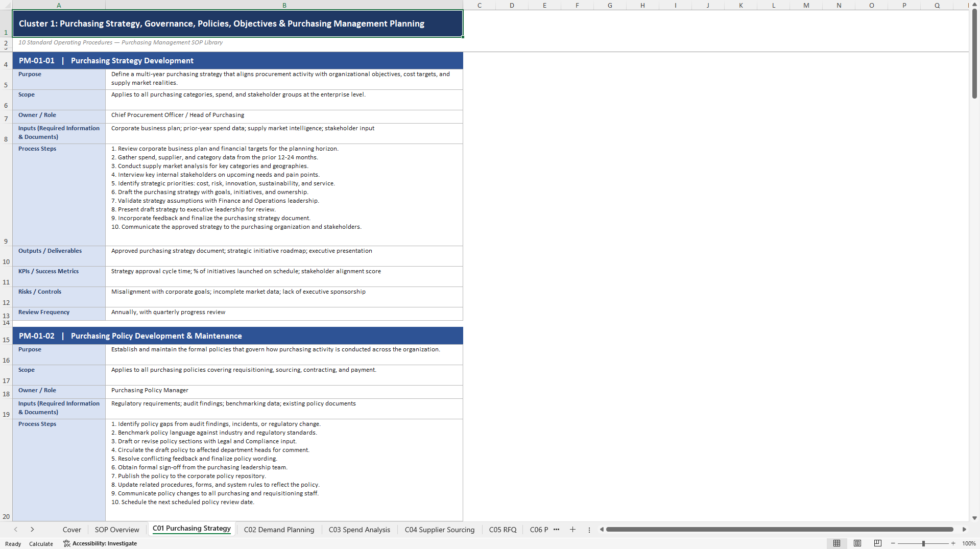Select the Cluster 1 title cell
980x549 pixels.
tap(237, 23)
